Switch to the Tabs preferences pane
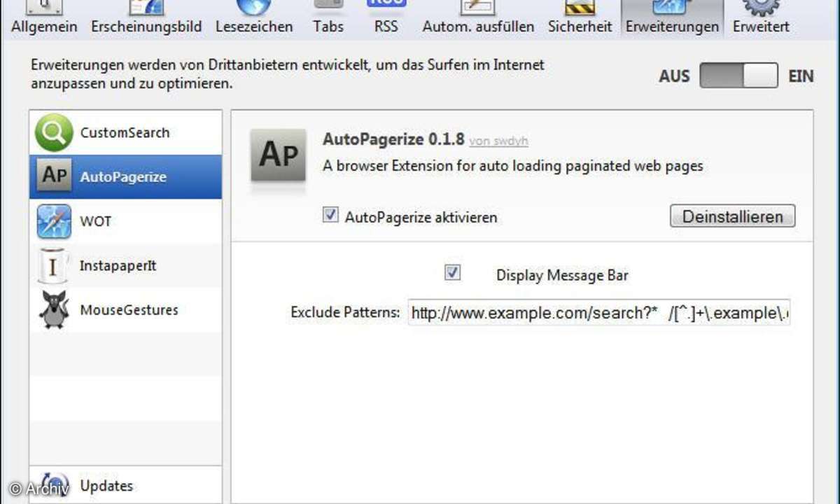This screenshot has width=840, height=504. (x=328, y=19)
